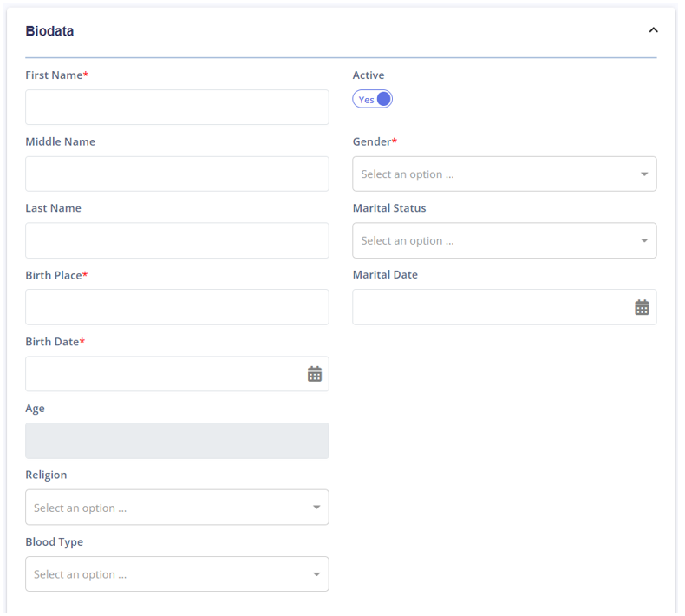Click inside the Birth Date field
Viewport: 685px width, 616px height.
[166, 374]
